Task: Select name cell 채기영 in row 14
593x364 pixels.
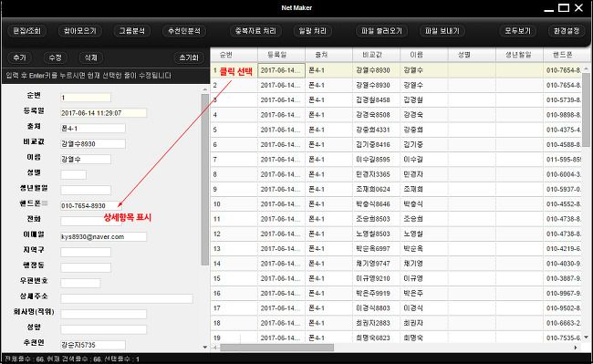Action: tap(424, 264)
